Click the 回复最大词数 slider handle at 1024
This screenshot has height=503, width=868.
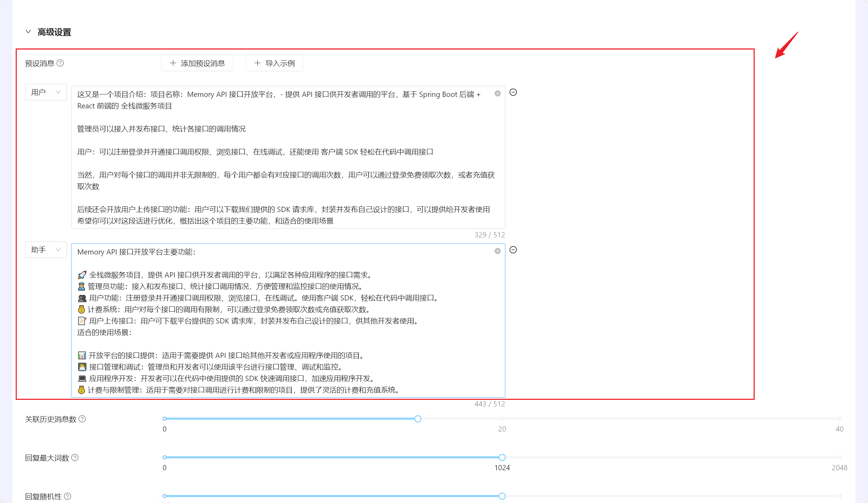point(502,457)
